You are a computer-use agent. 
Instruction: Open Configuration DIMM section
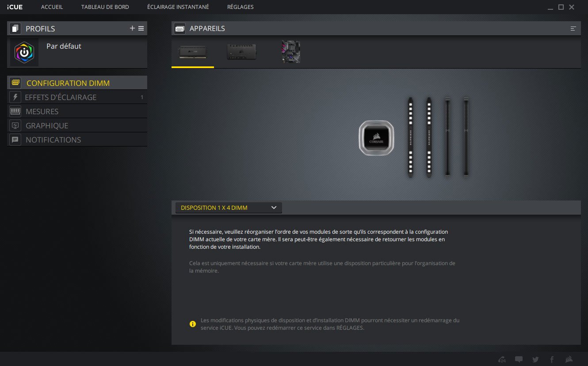(x=77, y=83)
